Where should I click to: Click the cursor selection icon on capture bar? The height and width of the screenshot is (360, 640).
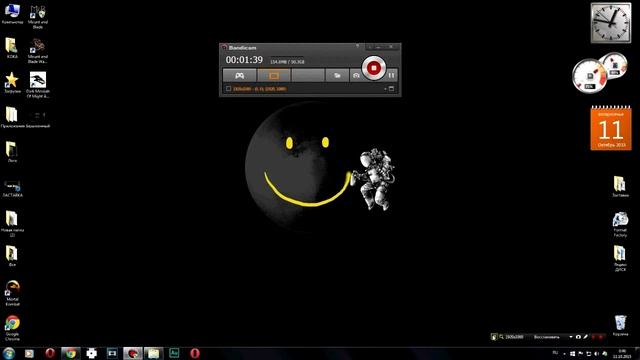click(x=494, y=337)
